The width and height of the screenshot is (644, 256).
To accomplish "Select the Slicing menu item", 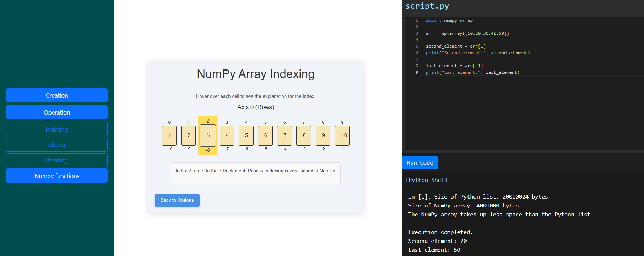I will (57, 145).
